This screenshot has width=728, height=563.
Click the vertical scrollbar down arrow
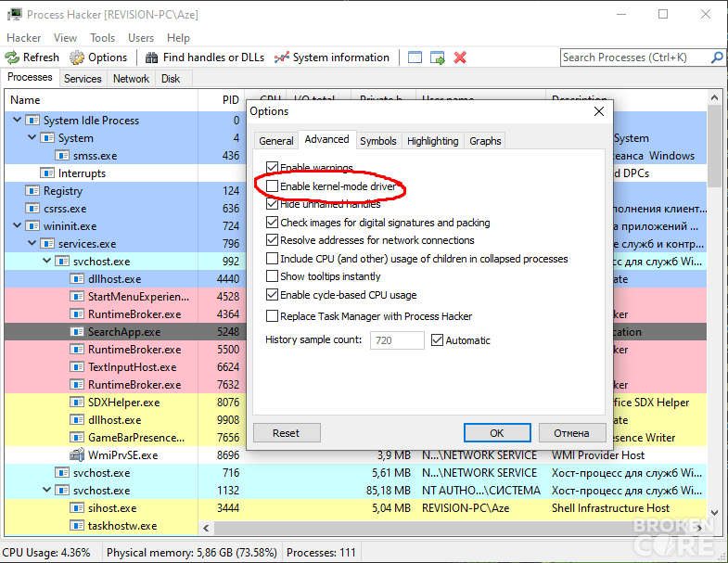(715, 513)
